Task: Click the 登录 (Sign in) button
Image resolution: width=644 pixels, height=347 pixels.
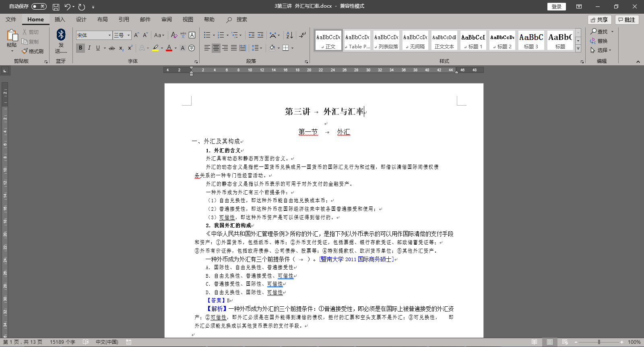Action: pos(557,6)
